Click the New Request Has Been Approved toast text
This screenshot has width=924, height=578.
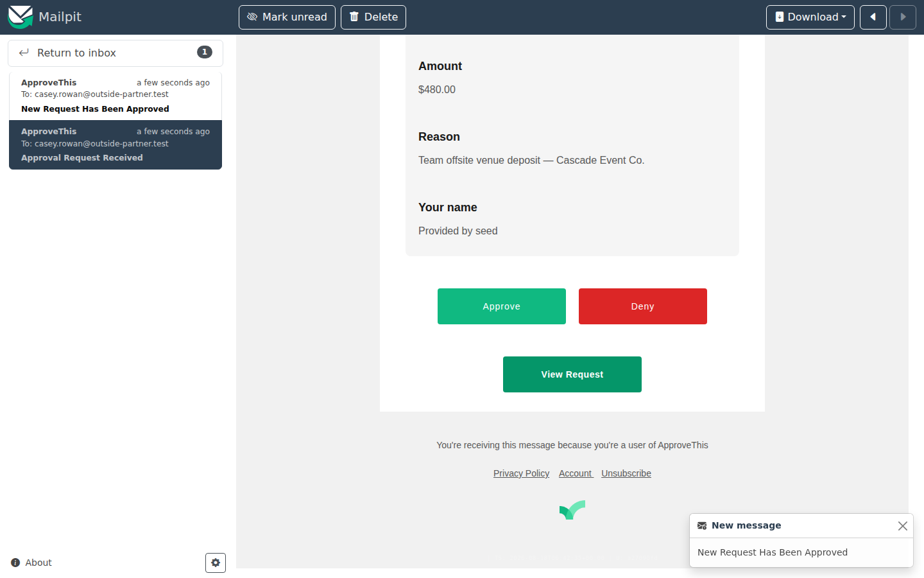773,552
